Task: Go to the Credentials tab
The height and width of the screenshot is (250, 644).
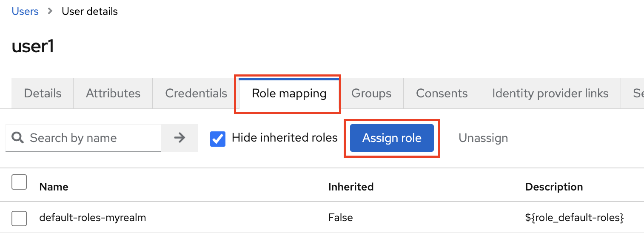Action: pos(196,94)
